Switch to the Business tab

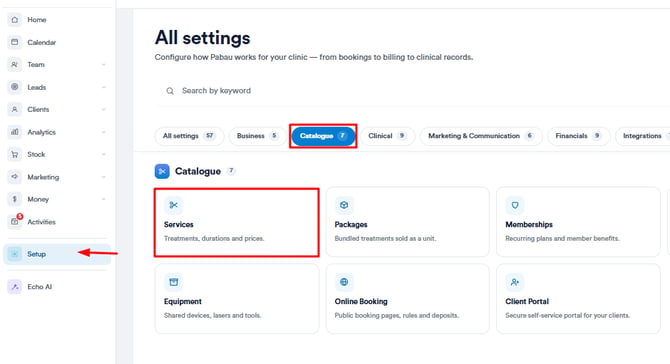tap(257, 136)
